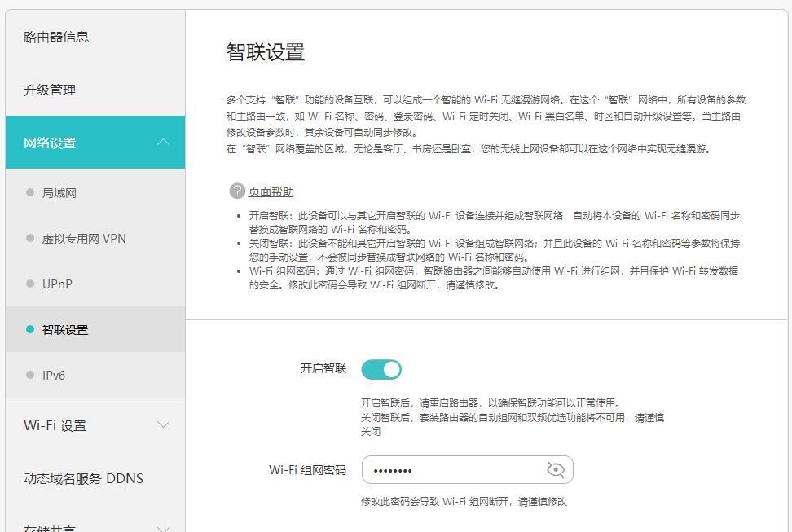Viewport: 792px width, 532px height.
Task: Click the filled dot icon beside 智联设置
Action: tap(29, 330)
